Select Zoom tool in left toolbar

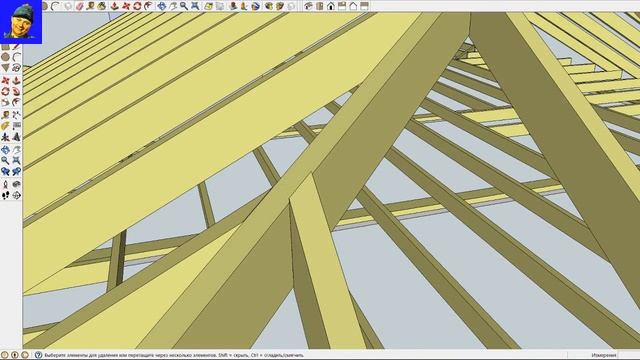tap(5, 160)
